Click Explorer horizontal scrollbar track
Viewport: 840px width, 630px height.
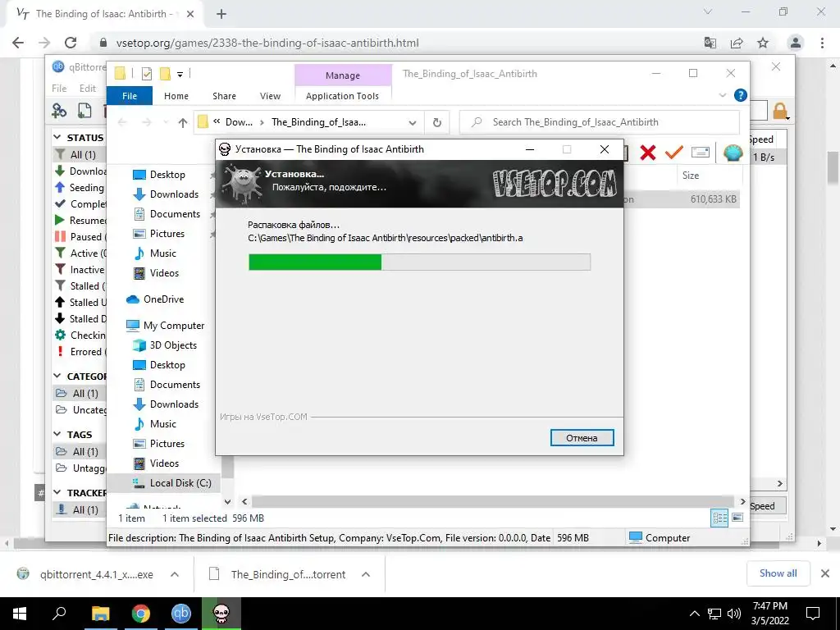point(493,501)
